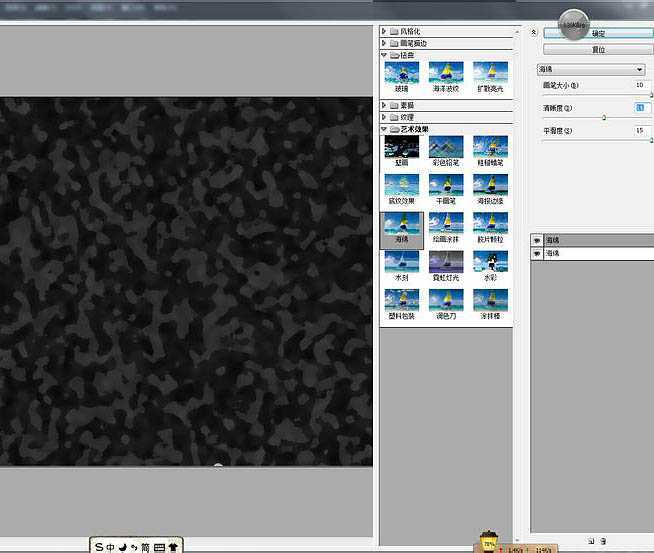The width and height of the screenshot is (654, 553).
Task: Choose the 彩色铅笔 (Colored Pencil) filter
Action: [446, 147]
